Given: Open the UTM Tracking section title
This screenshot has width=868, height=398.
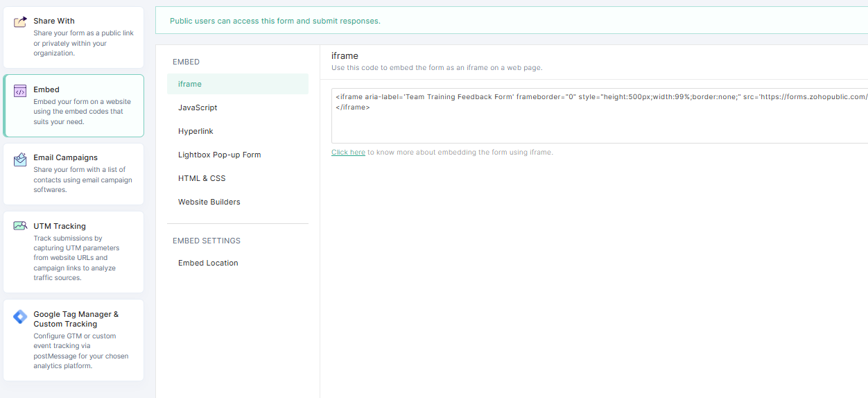Looking at the screenshot, I should [x=60, y=226].
